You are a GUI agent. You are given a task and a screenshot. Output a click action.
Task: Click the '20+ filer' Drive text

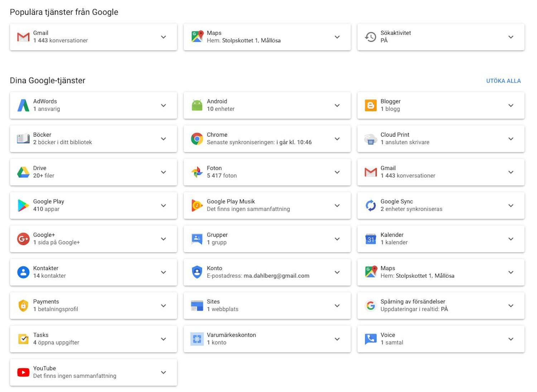(x=44, y=176)
